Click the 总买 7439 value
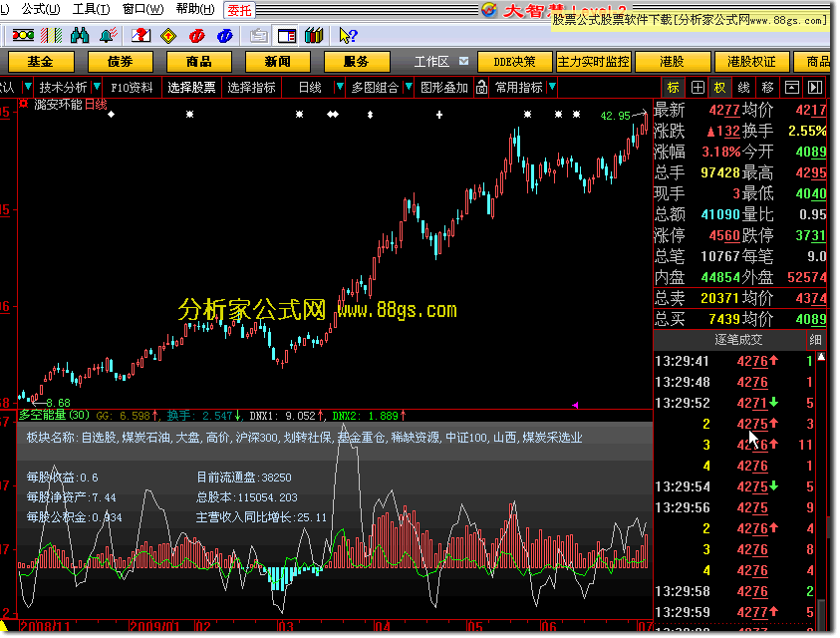The width and height of the screenshot is (840, 638). (x=724, y=319)
